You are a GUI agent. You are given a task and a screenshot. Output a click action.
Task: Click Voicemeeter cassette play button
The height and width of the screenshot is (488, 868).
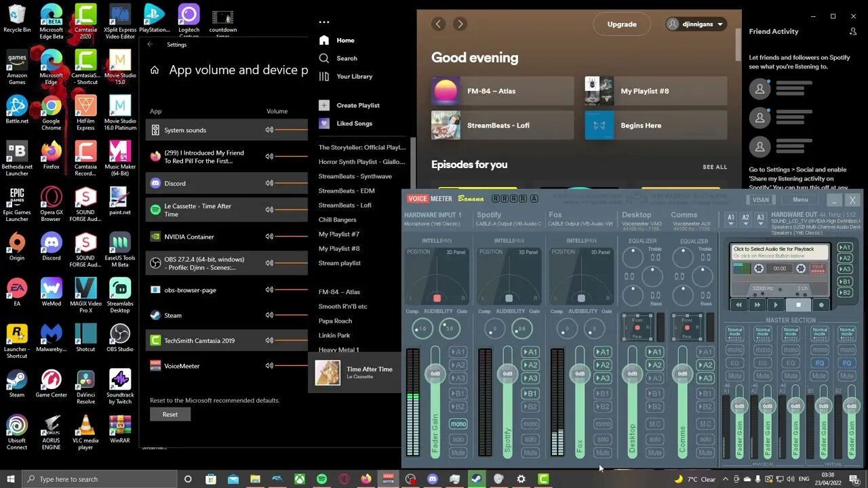click(776, 305)
